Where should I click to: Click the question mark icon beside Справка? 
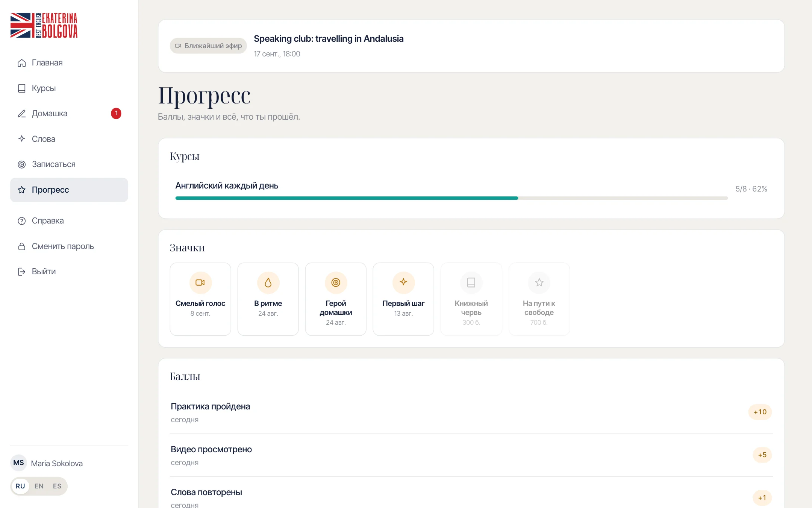coord(22,221)
